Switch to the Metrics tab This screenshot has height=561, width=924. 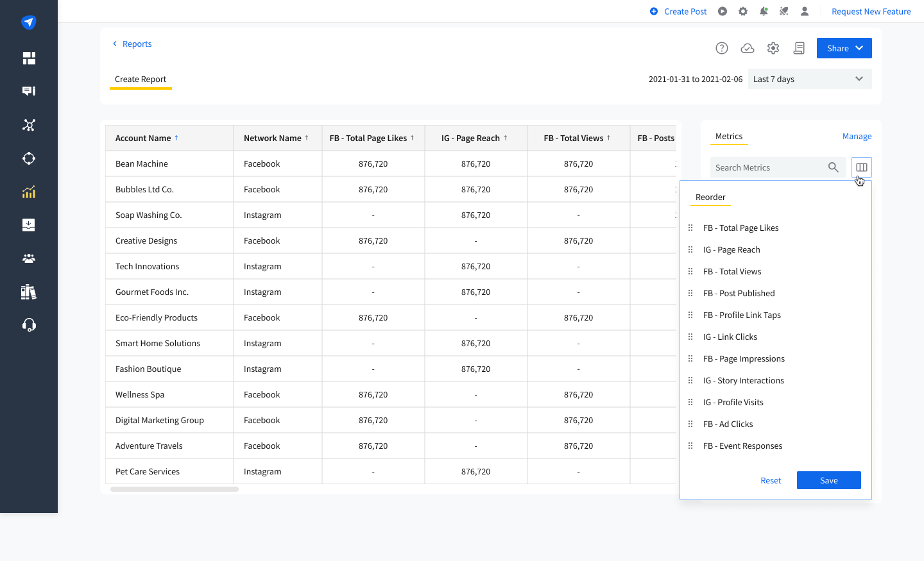729,137
